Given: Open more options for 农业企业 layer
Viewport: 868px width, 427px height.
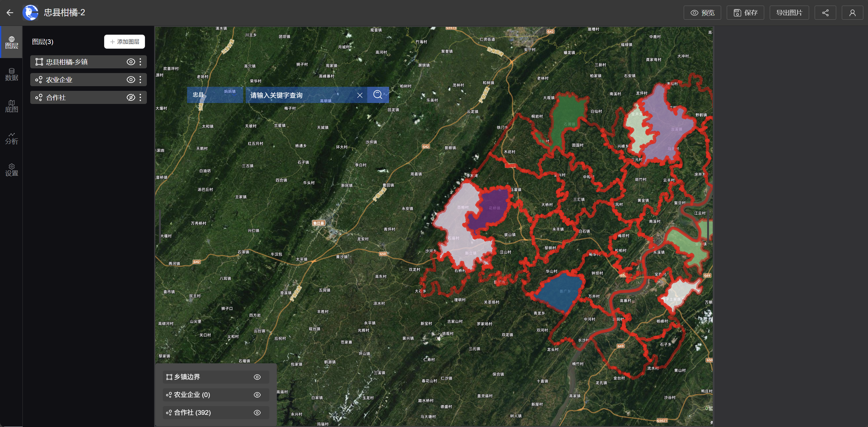Looking at the screenshot, I should pos(141,80).
